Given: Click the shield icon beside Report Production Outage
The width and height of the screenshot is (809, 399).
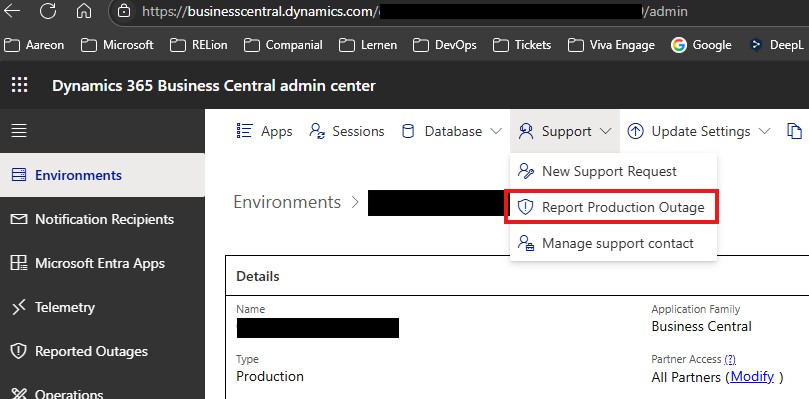Looking at the screenshot, I should pos(525,208).
